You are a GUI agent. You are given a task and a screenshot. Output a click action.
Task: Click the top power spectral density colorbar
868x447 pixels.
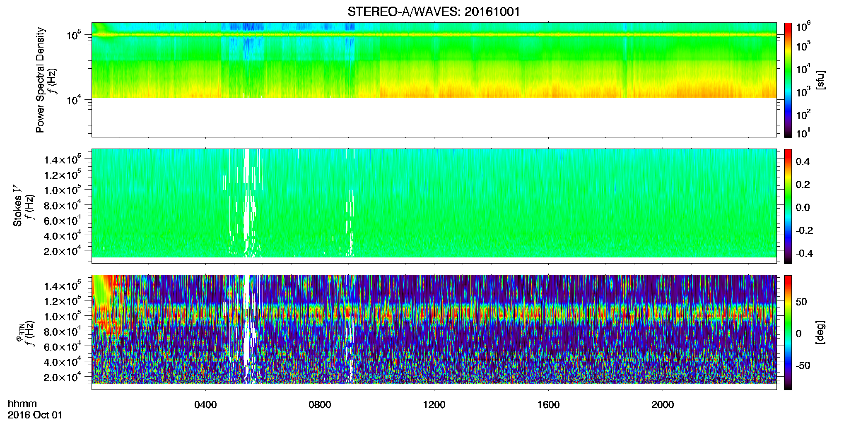coord(788,80)
